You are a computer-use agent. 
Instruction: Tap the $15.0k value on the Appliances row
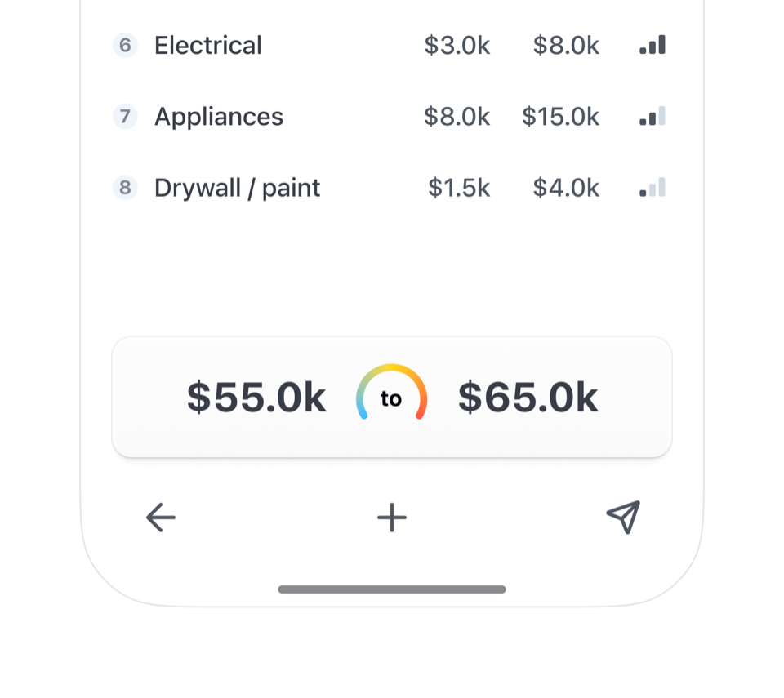[x=562, y=117]
